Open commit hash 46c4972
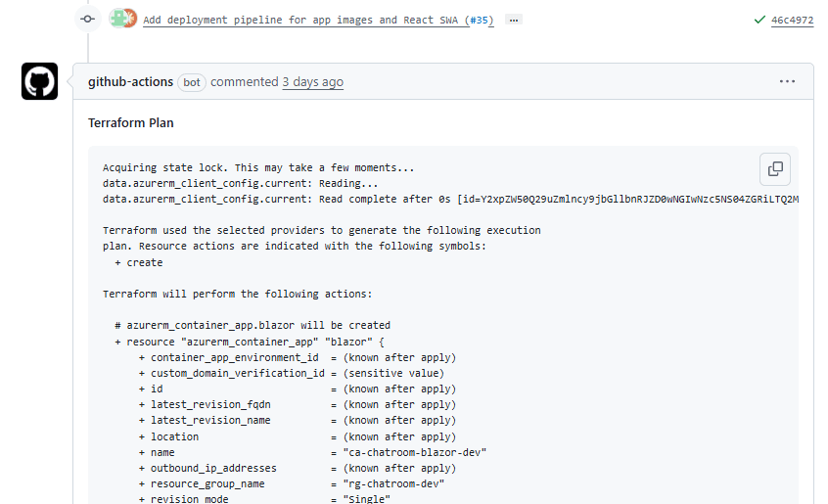The image size is (828, 504). tap(792, 20)
